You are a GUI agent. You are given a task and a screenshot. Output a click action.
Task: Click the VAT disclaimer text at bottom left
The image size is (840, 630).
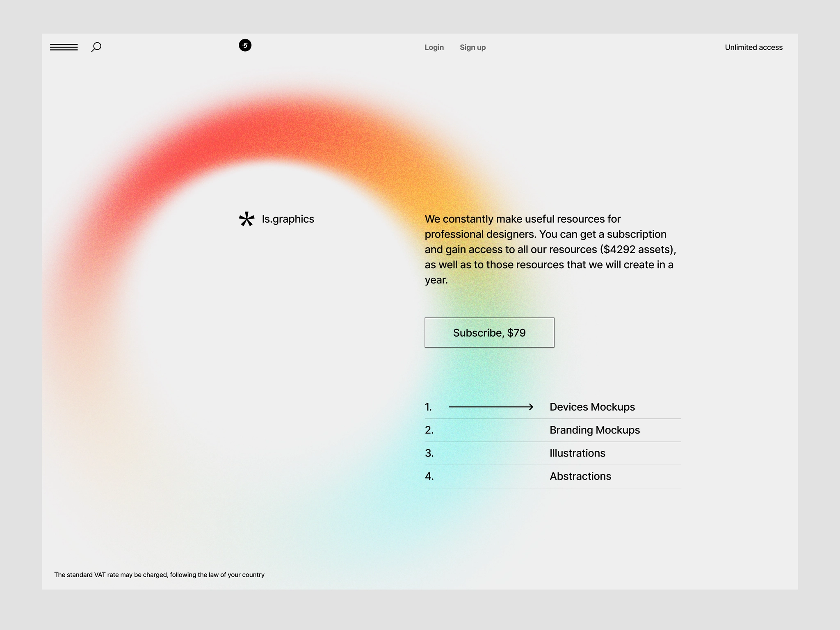click(x=159, y=575)
